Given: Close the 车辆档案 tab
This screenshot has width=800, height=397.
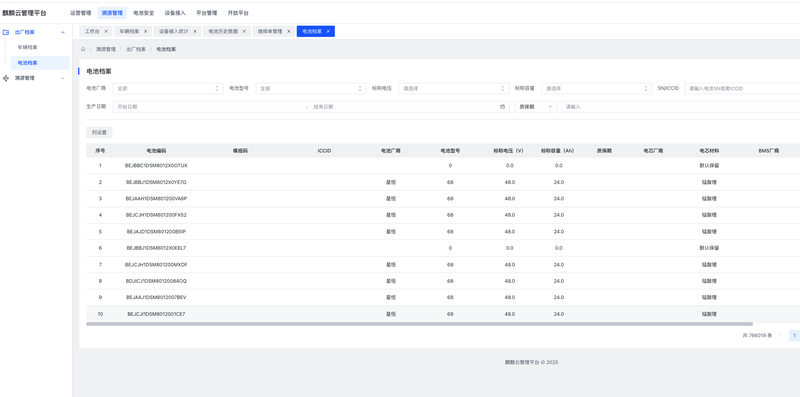Looking at the screenshot, I should [x=145, y=31].
